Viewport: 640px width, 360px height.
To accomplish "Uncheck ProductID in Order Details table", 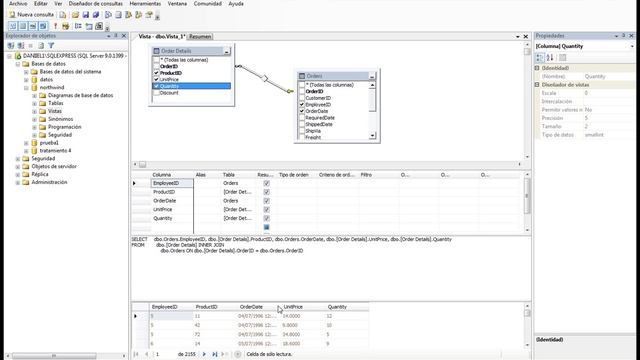I will click(156, 73).
